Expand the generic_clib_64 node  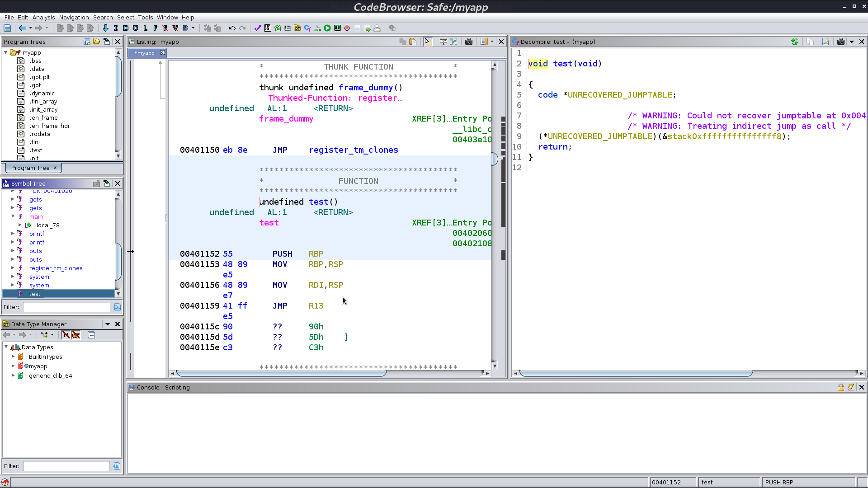pyautogui.click(x=13, y=375)
